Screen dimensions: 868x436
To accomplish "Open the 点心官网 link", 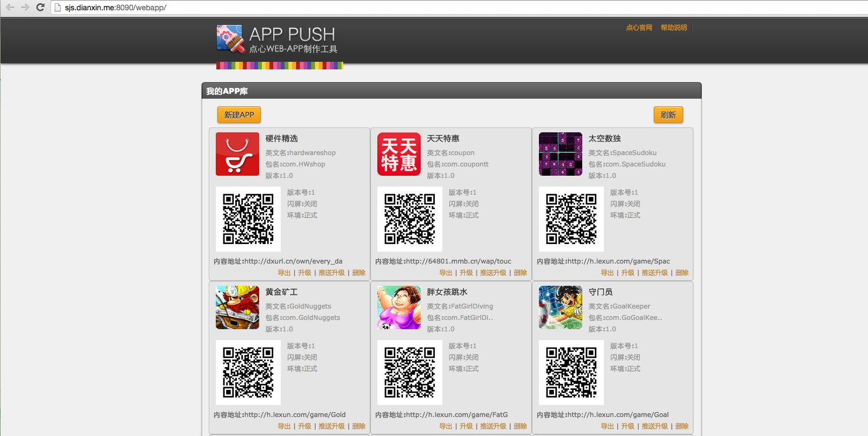I will 639,28.
